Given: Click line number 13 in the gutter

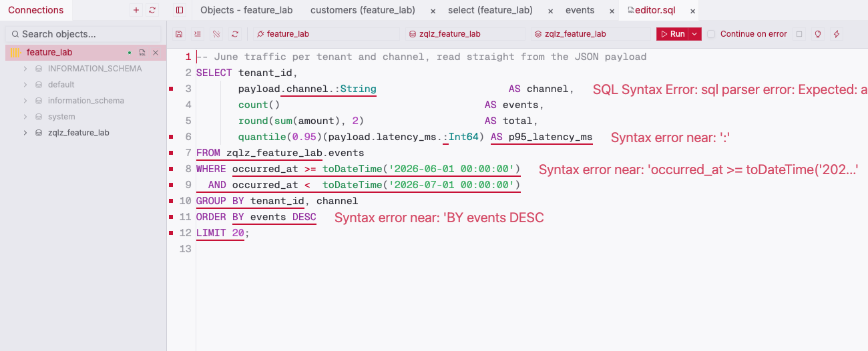Looking at the screenshot, I should (x=186, y=249).
